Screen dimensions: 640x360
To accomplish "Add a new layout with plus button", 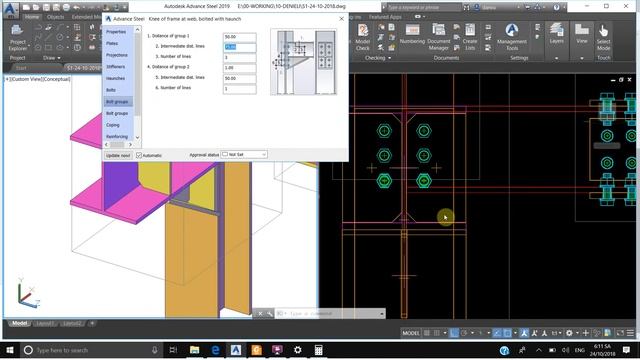I will 92,323.
